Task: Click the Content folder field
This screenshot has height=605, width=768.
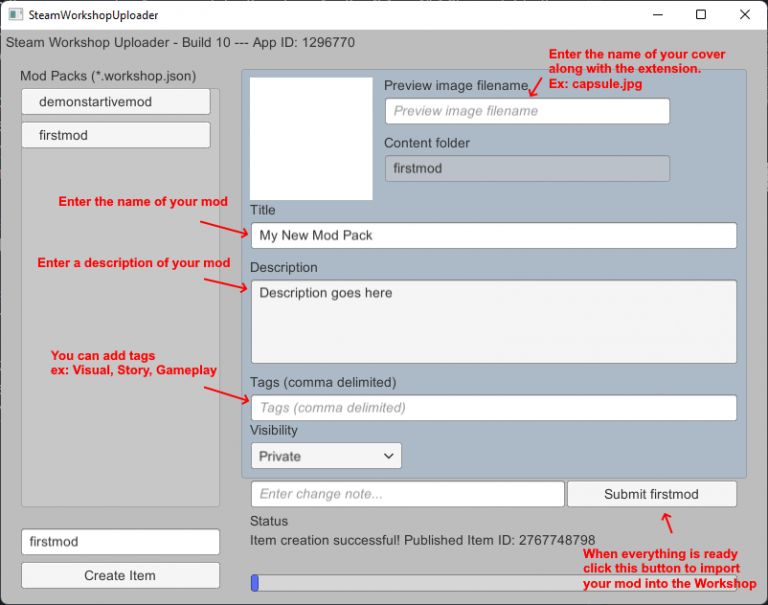Action: (526, 168)
